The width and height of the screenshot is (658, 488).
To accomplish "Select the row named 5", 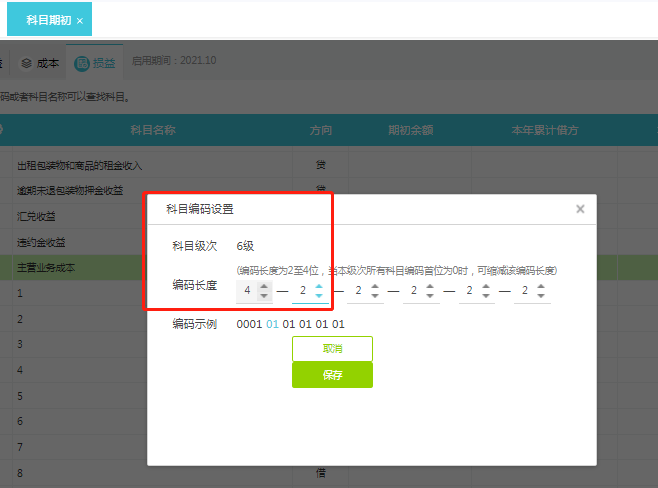I will [20, 396].
